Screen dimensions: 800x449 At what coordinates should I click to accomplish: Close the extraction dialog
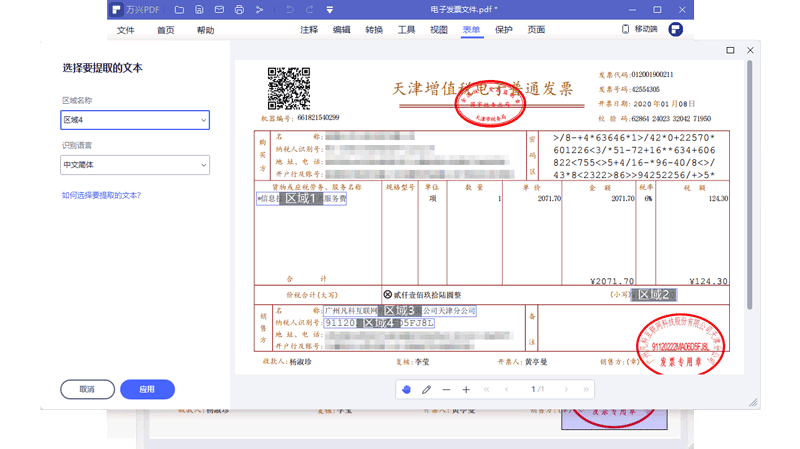click(750, 50)
